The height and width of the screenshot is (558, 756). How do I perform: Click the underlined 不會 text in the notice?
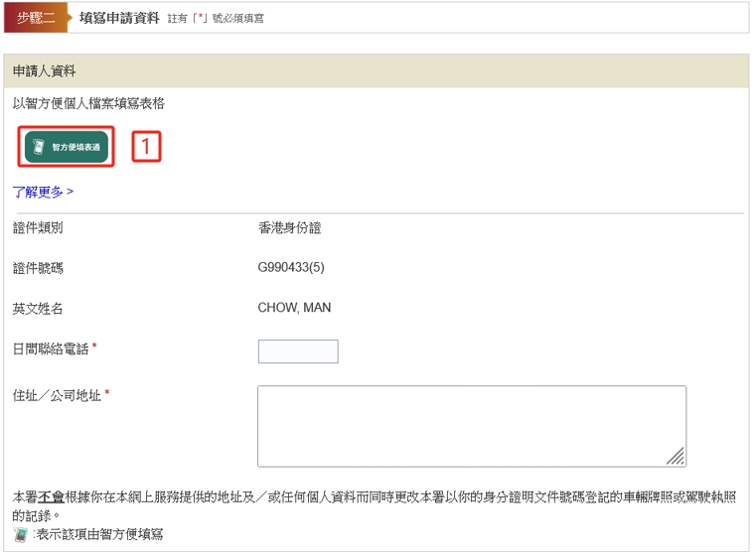(52, 495)
